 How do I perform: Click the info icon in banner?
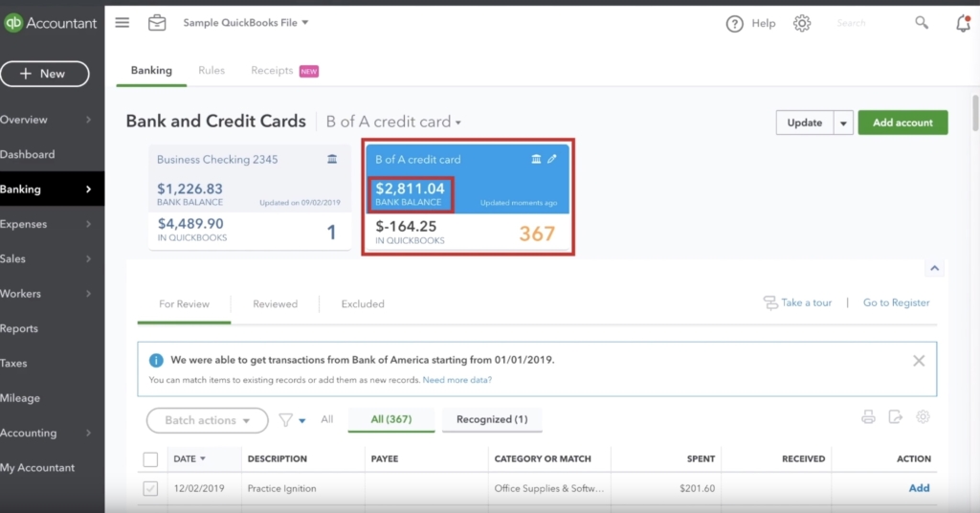156,360
